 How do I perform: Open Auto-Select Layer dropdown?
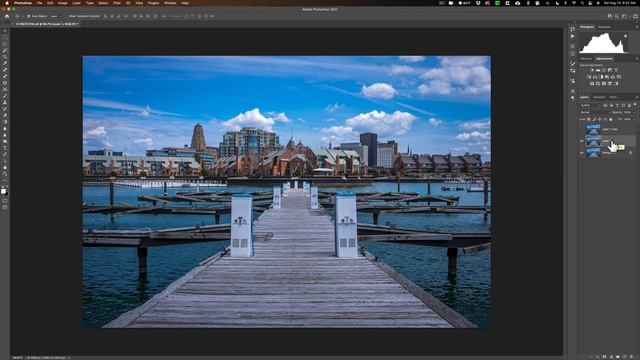tap(55, 16)
